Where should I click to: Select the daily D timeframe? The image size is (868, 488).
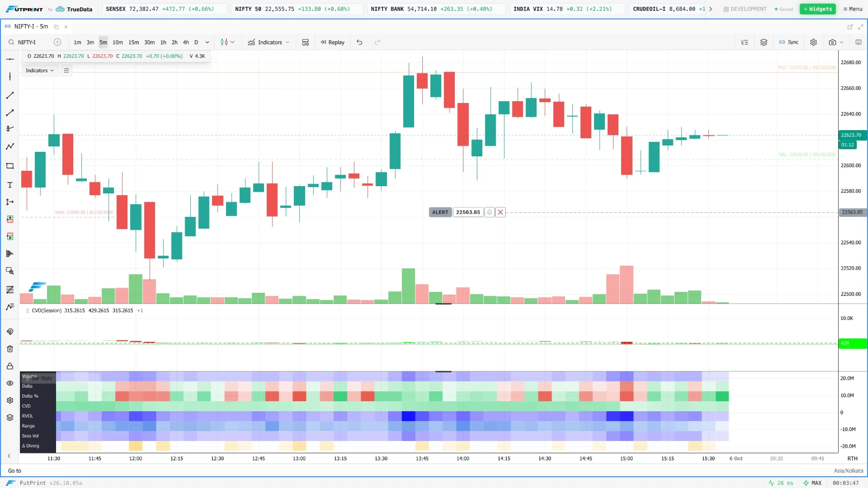coord(196,42)
